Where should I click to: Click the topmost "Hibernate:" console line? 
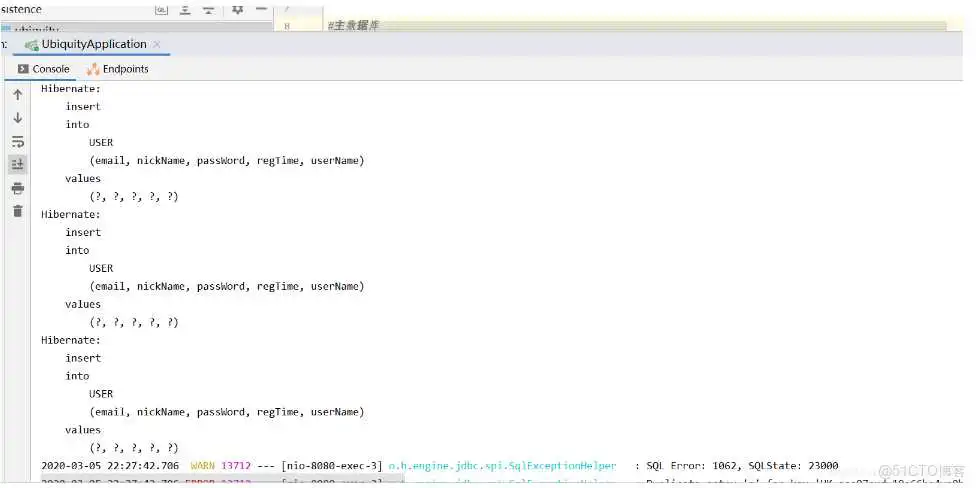point(71,88)
